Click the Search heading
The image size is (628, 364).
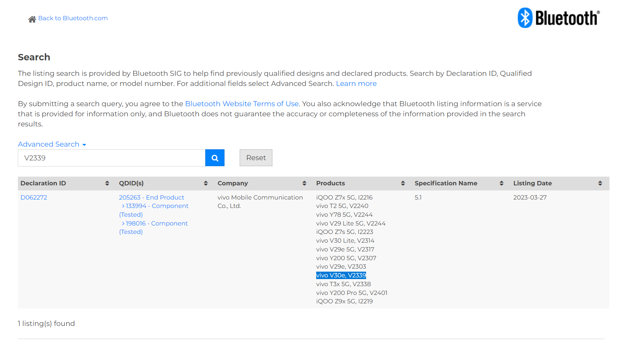pyautogui.click(x=34, y=57)
